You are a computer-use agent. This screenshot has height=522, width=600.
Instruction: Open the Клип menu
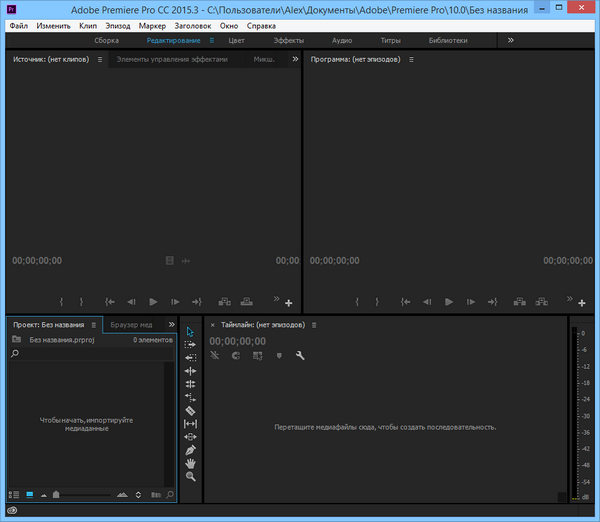tap(88, 25)
